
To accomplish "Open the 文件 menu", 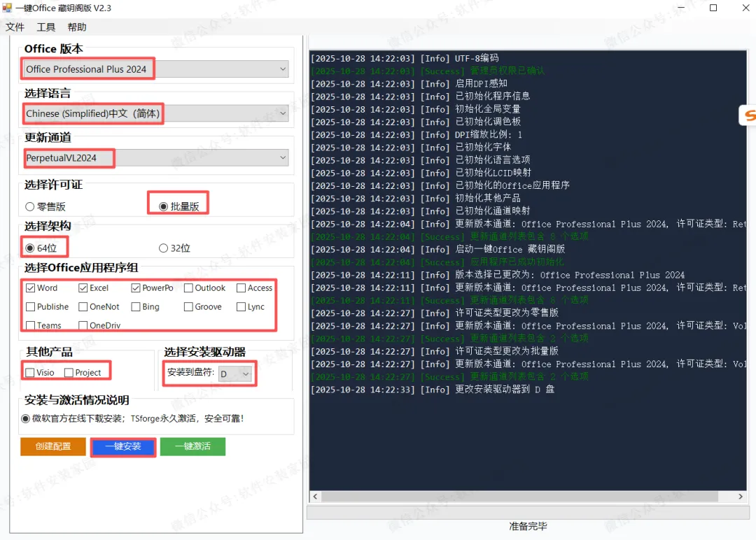I will [15, 27].
